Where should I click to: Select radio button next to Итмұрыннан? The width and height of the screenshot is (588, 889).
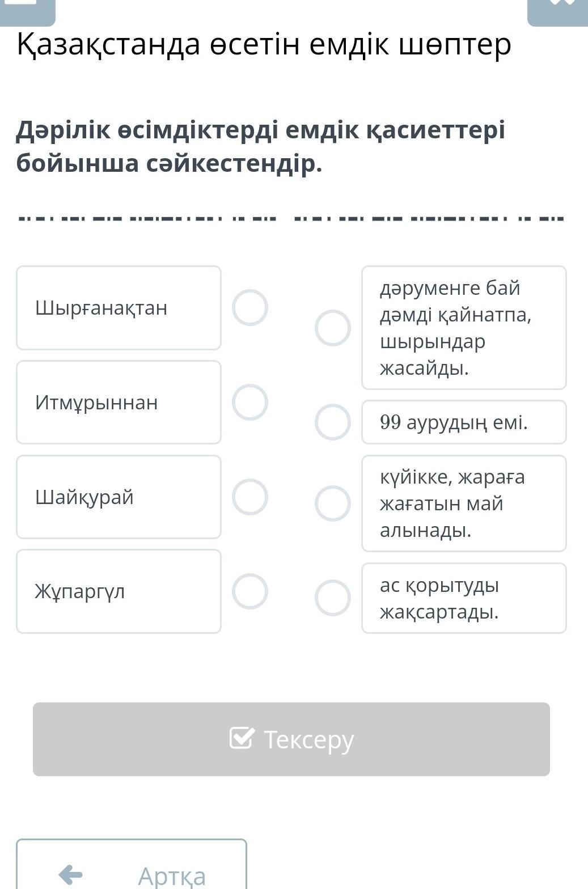(250, 403)
